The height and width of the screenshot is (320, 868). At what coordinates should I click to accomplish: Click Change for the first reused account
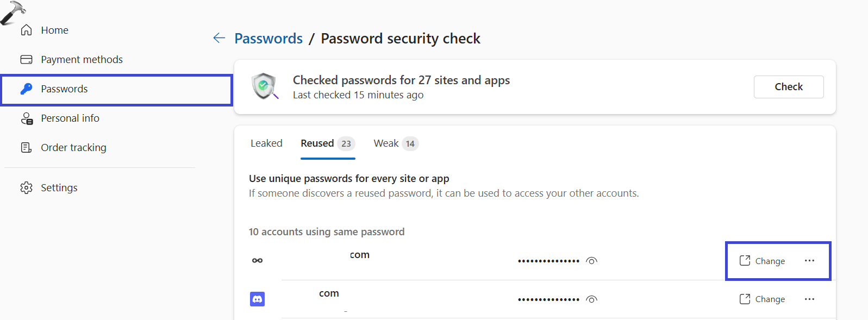point(762,261)
